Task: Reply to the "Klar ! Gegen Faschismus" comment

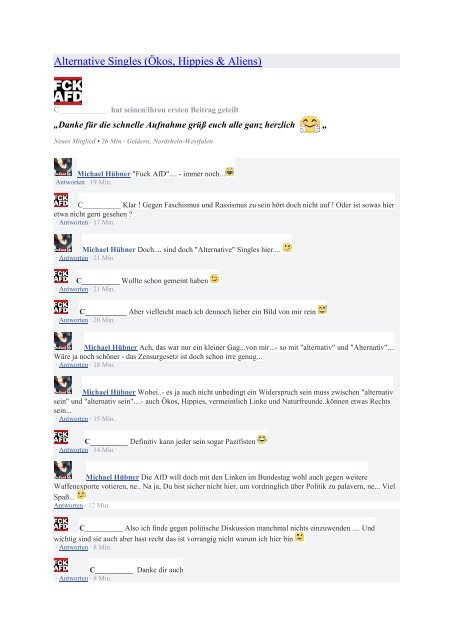Action: tap(73, 222)
